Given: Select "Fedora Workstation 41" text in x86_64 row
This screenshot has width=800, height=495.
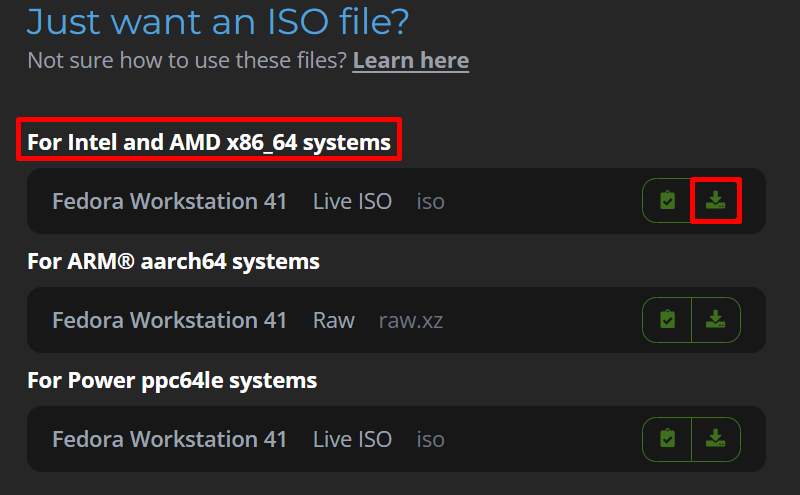Looking at the screenshot, I should 169,201.
